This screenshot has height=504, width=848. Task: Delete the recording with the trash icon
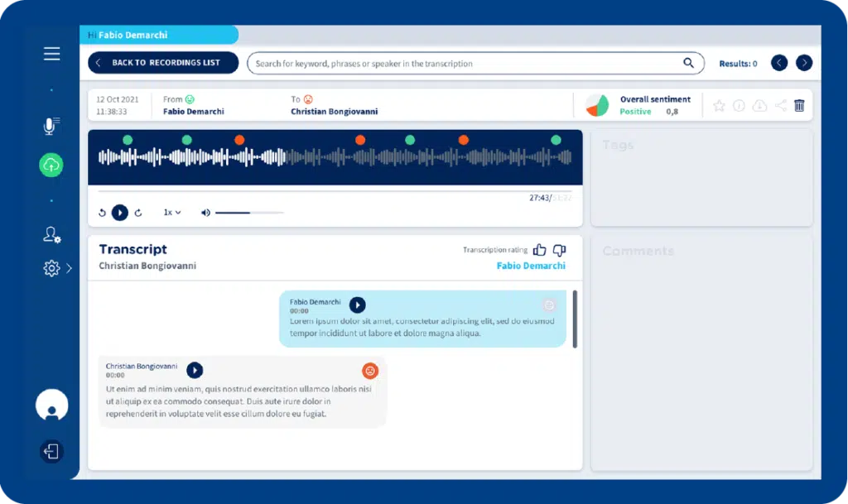799,105
